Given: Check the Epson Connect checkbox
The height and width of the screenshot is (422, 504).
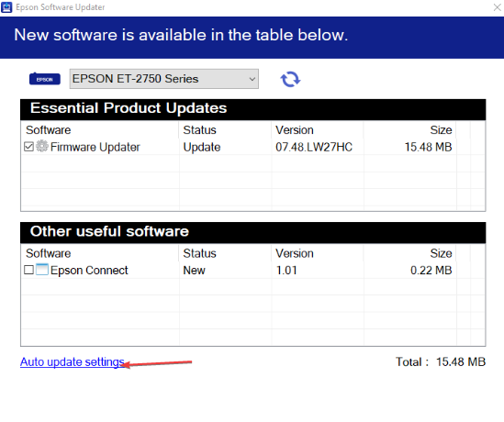Looking at the screenshot, I should point(28,270).
